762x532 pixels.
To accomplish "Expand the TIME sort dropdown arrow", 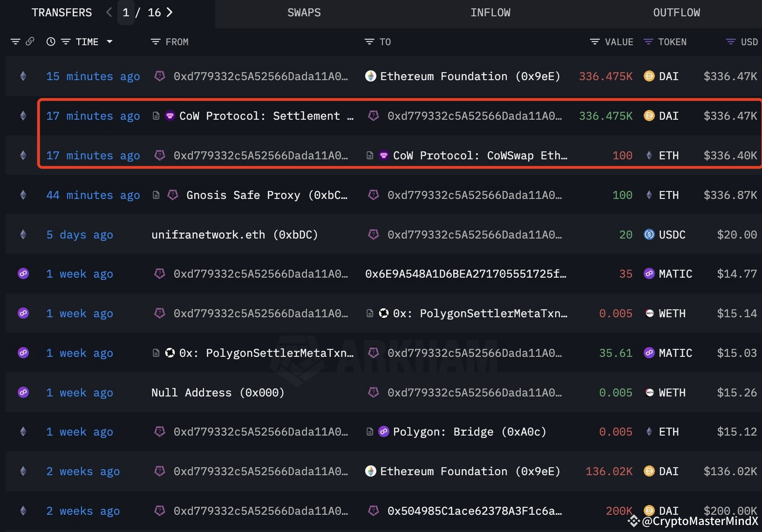I will tap(109, 42).
